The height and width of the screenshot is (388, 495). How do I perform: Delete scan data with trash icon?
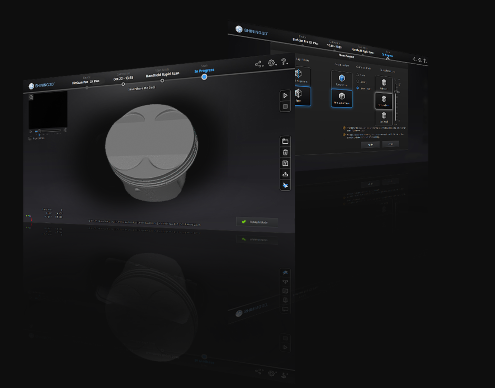pyautogui.click(x=285, y=153)
